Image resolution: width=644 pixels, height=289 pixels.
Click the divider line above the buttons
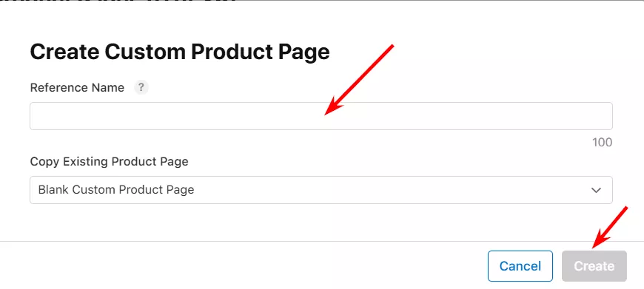tap(322, 241)
